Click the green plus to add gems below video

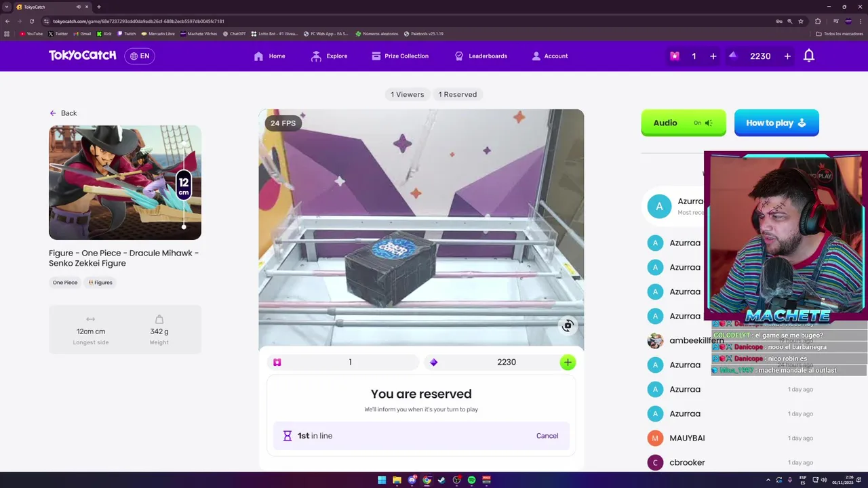tap(568, 363)
